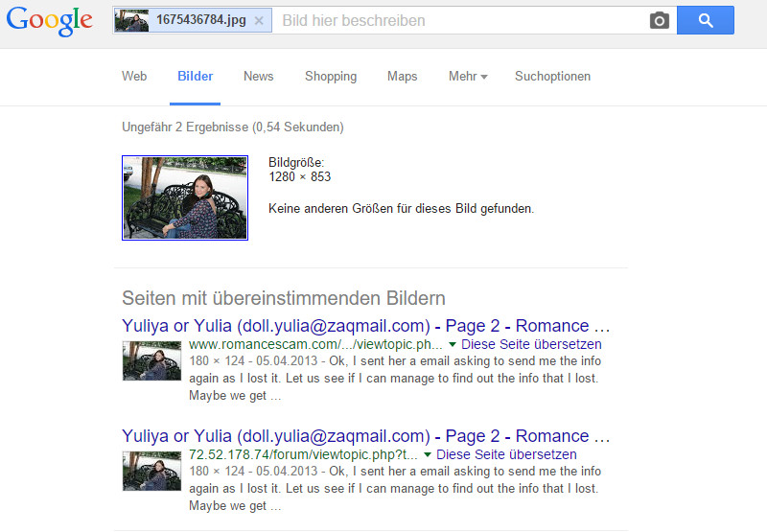Expand arrow next to romancescam.com URL
Viewport: 767px width, 532px height.
[453, 345]
